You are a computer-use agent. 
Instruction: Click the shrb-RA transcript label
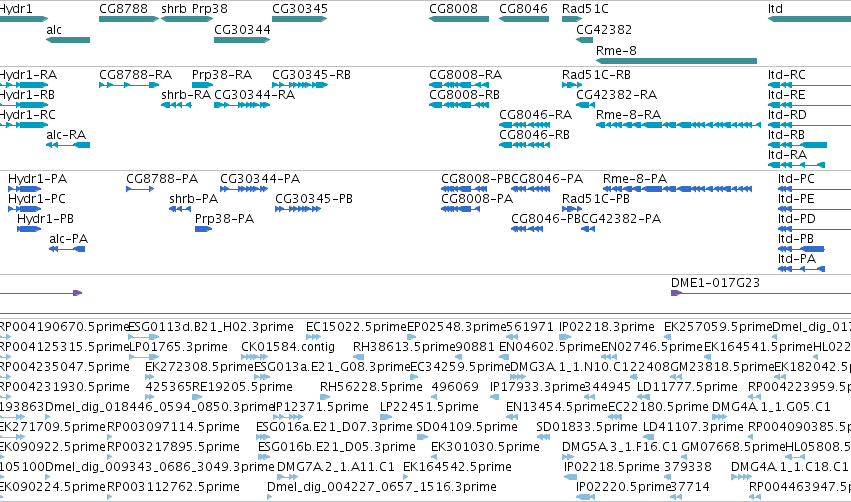click(186, 95)
